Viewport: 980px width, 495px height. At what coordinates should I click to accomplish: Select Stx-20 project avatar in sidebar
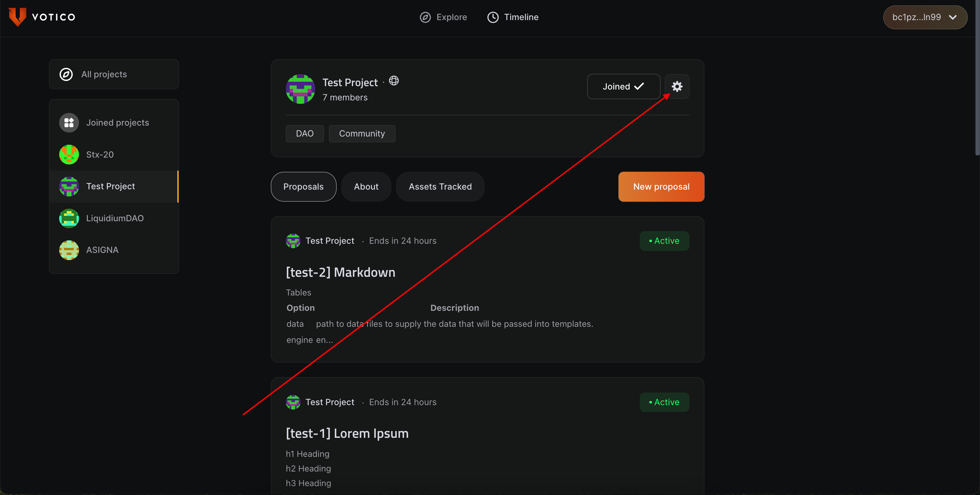coord(69,155)
